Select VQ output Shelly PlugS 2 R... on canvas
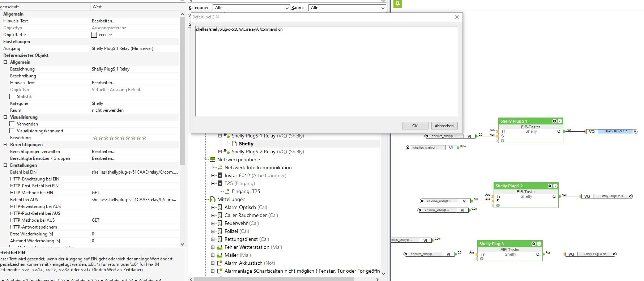Screen dimensions: 644x281 click(x=607, y=196)
